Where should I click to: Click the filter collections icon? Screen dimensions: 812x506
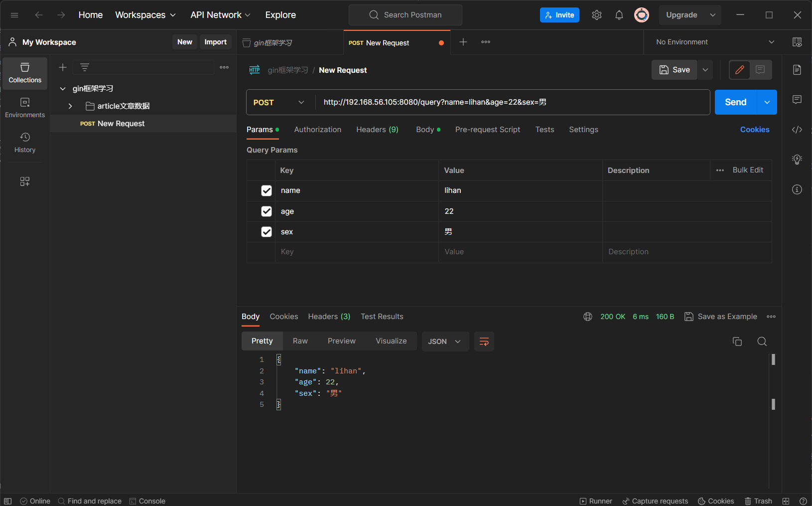(85, 67)
